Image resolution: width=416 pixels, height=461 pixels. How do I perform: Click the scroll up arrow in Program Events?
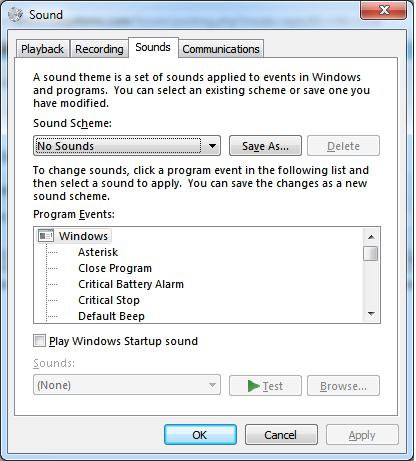pyautogui.click(x=371, y=237)
